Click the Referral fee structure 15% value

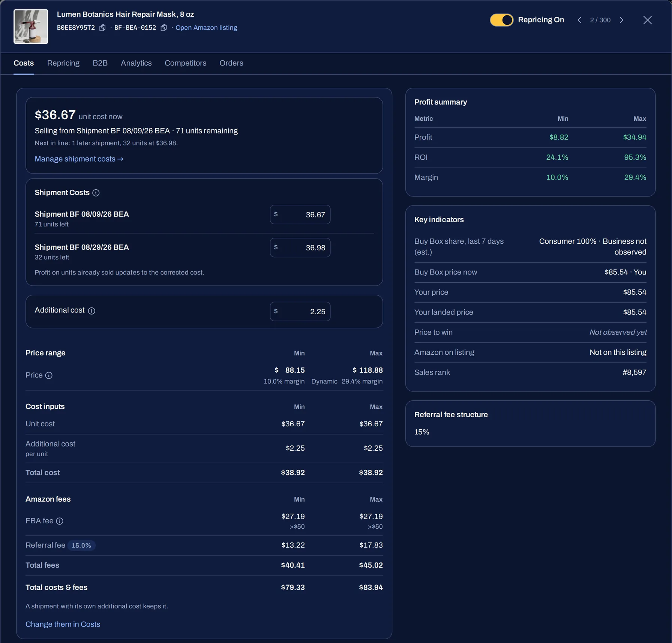422,432
